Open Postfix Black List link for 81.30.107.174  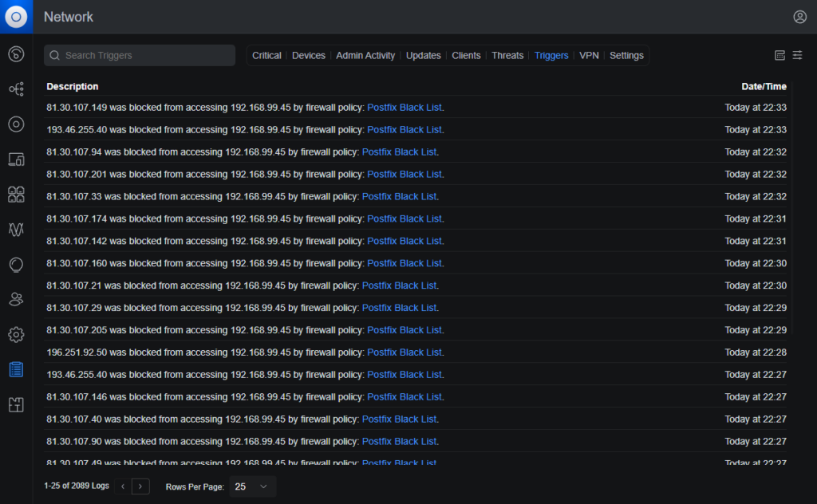point(405,219)
